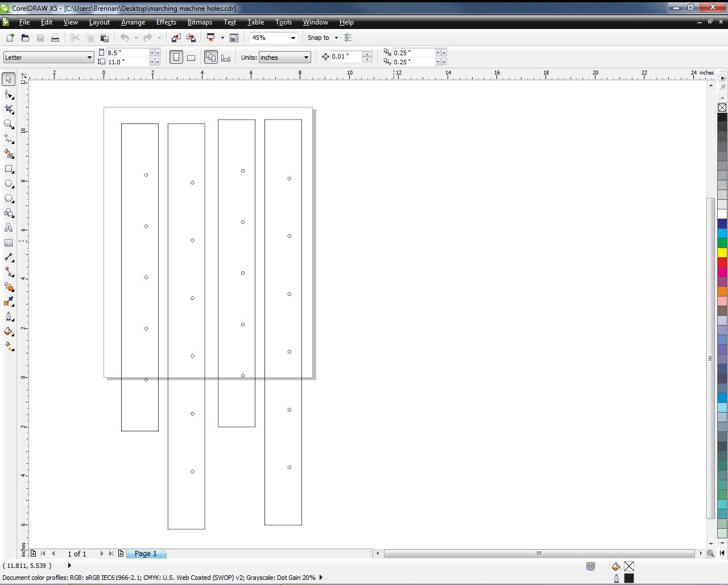Open the Letter paper size dropdown

click(x=89, y=57)
